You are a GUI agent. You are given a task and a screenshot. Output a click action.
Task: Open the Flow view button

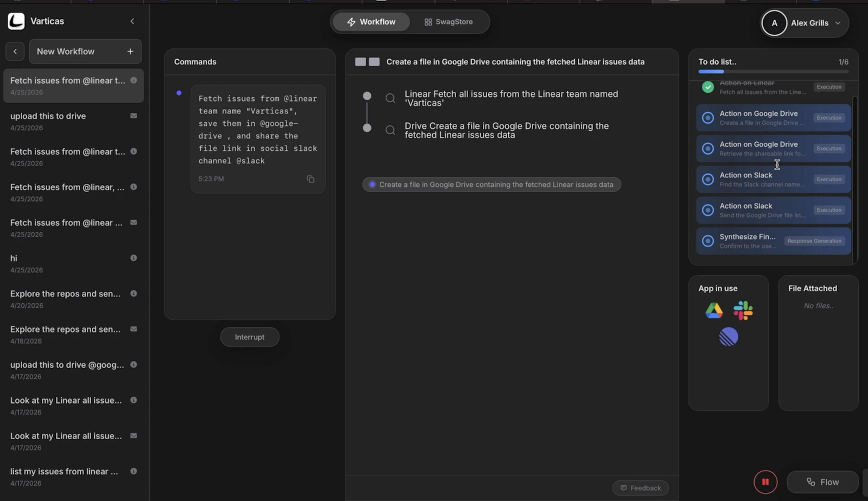click(822, 482)
